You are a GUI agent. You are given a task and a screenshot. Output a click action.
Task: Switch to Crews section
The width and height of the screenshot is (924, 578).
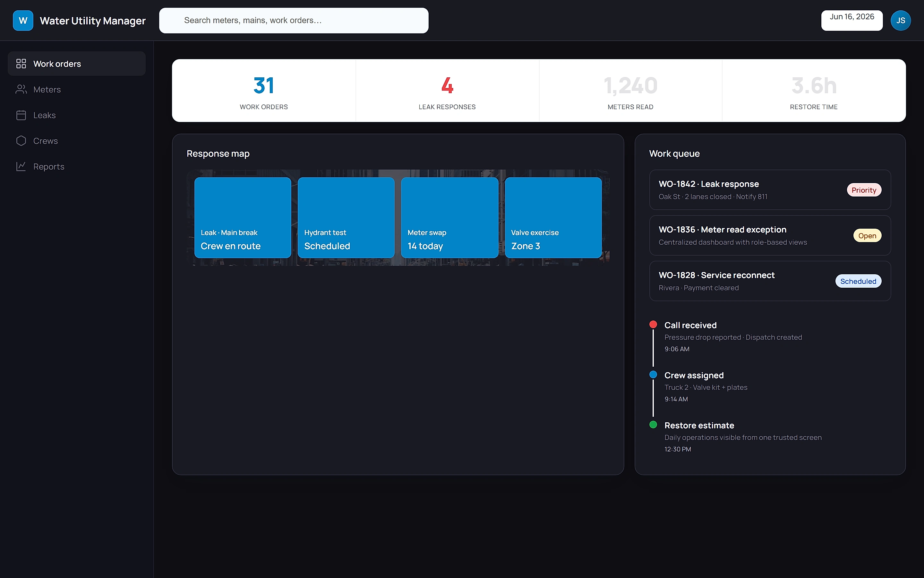click(76, 141)
